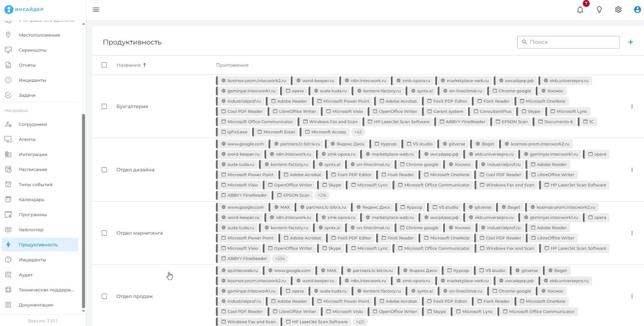Expand the +42 hidden apps chip
Screen dimensions: 644x326
click(x=358, y=132)
